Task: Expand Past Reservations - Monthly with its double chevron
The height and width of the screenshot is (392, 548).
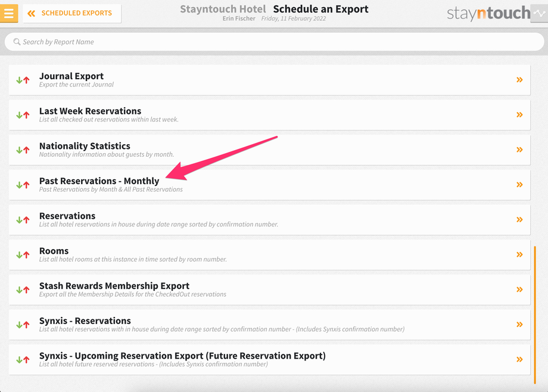Action: pos(519,185)
